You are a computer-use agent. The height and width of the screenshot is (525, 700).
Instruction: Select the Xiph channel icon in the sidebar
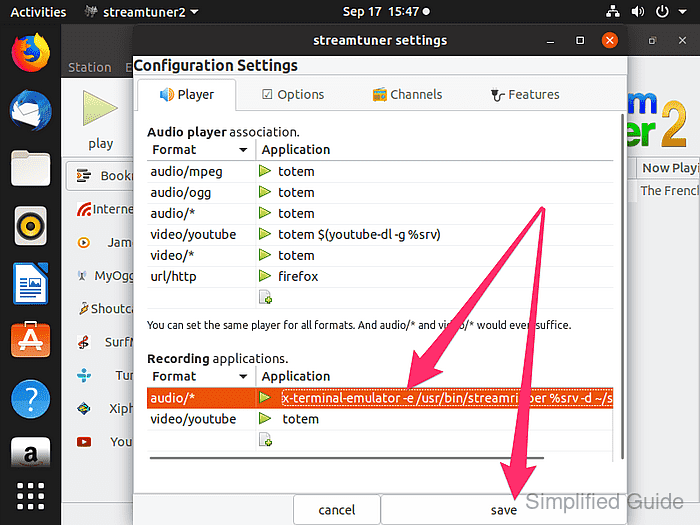pos(84,408)
